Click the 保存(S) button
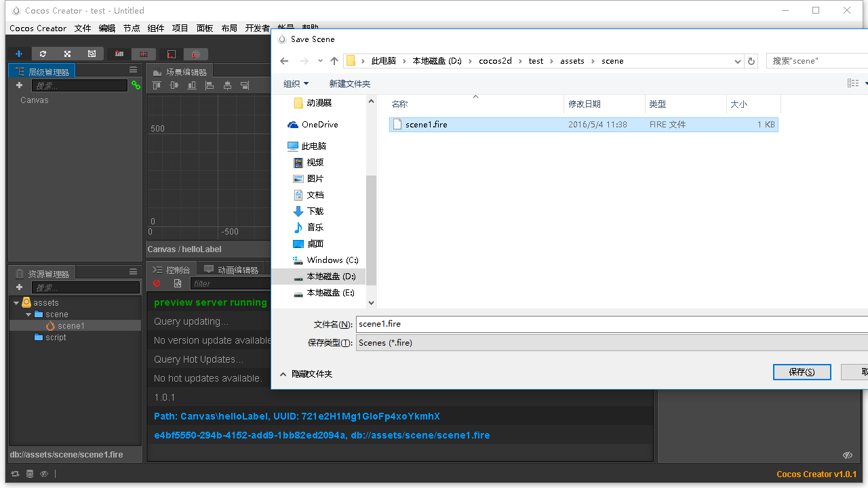Image resolution: width=868 pixels, height=488 pixels. pyautogui.click(x=802, y=372)
